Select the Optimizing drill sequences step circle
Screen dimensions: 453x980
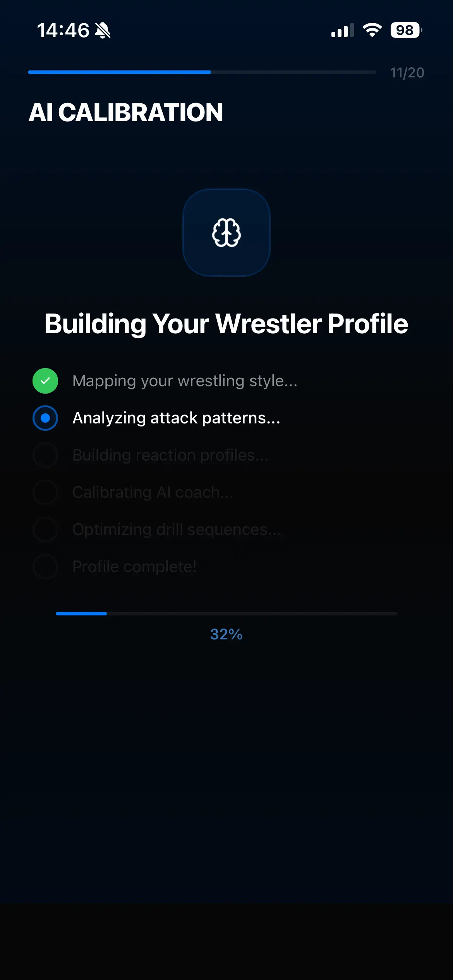point(45,529)
